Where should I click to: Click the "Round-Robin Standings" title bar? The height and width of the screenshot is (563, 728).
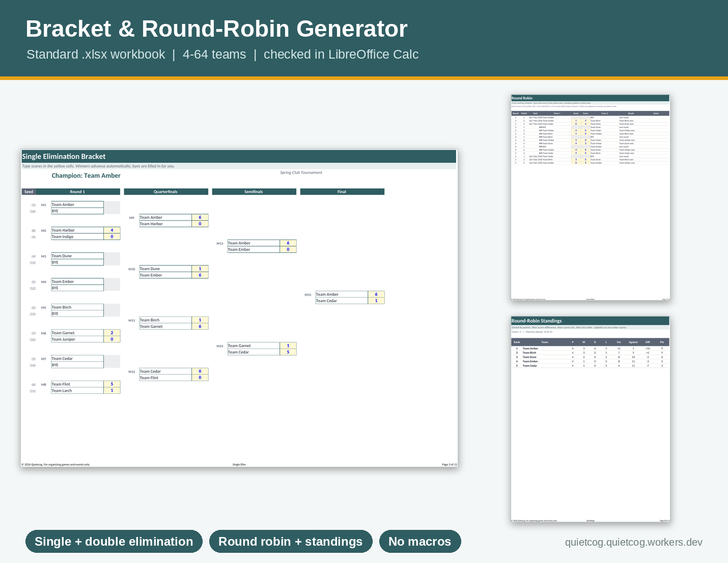coord(590,320)
